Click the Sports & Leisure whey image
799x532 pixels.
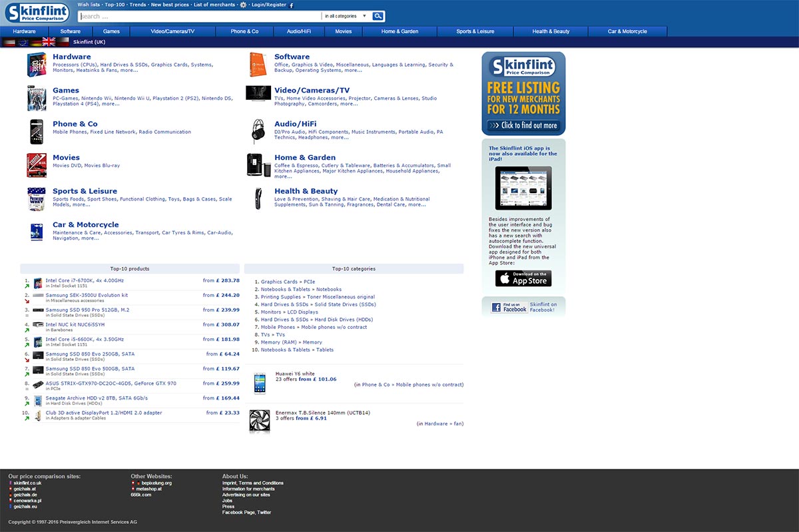[37, 199]
